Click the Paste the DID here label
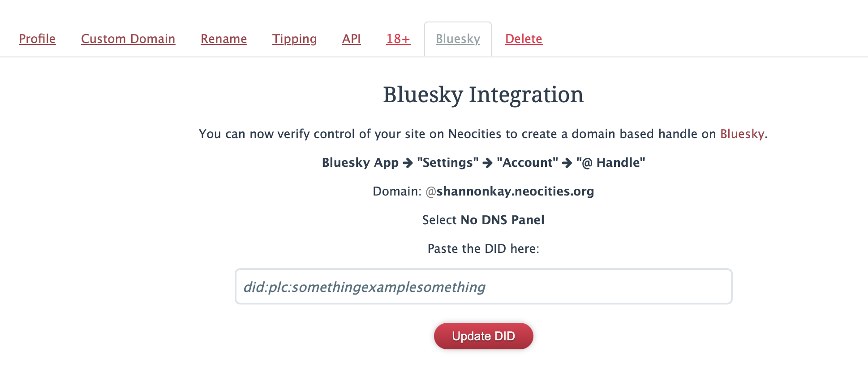Image resolution: width=868 pixels, height=374 pixels. pos(483,248)
